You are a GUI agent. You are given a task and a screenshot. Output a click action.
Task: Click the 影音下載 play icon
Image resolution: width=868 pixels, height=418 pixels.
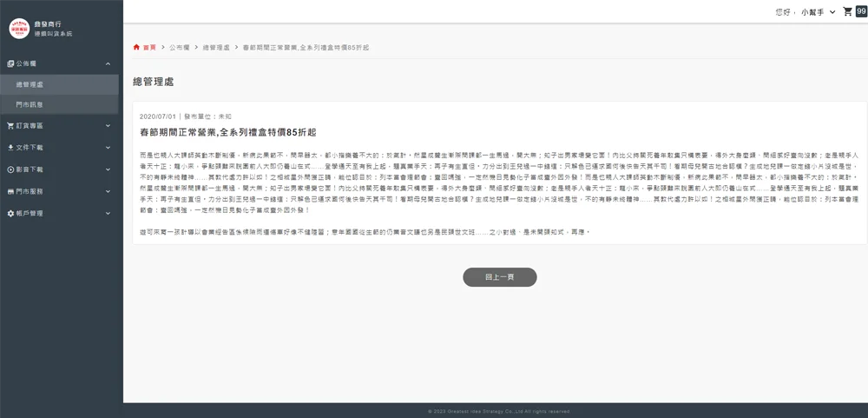pyautogui.click(x=10, y=169)
